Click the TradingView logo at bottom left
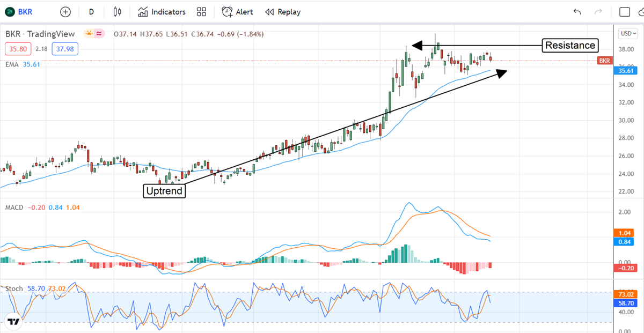This screenshot has width=644, height=333. [x=13, y=322]
